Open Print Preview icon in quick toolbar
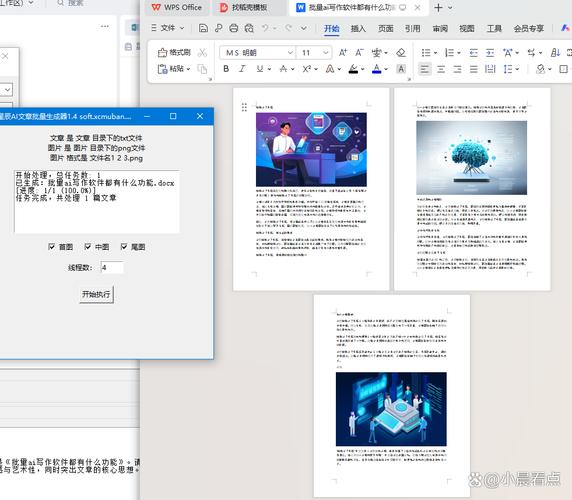Screen dimensions: 572x500 (249, 28)
